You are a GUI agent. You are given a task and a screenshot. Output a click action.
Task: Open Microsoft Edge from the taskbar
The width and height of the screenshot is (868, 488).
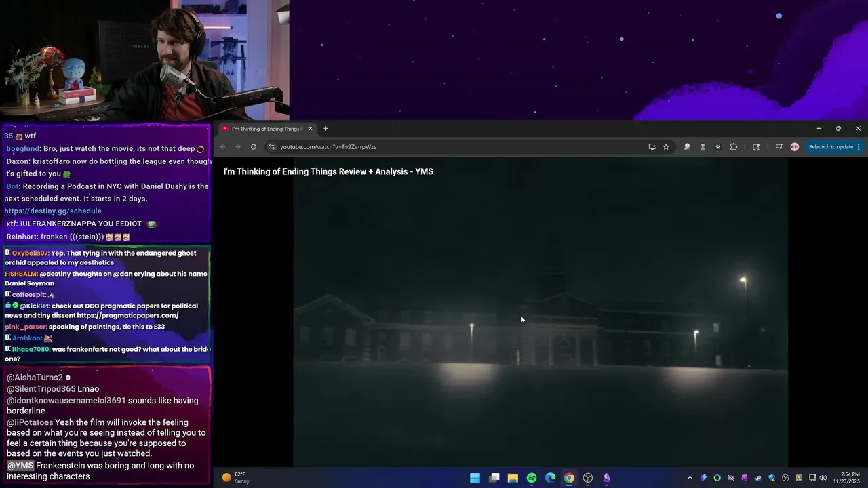551,478
